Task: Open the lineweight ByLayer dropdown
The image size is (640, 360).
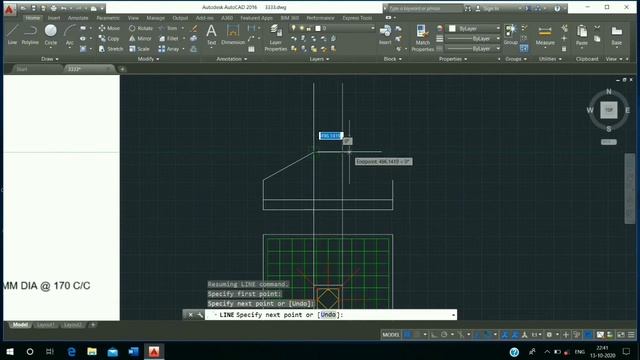Action: coord(473,38)
